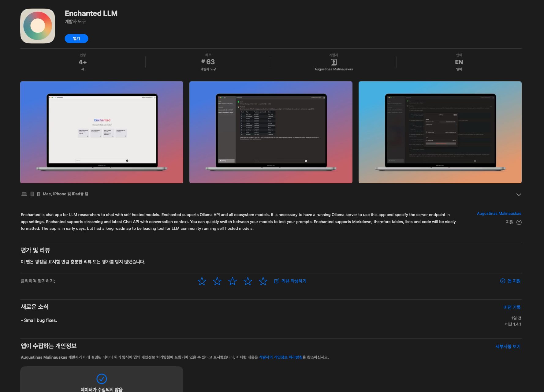Click the 지원 help question mark icon
This screenshot has height=392, width=544.
tap(519, 222)
